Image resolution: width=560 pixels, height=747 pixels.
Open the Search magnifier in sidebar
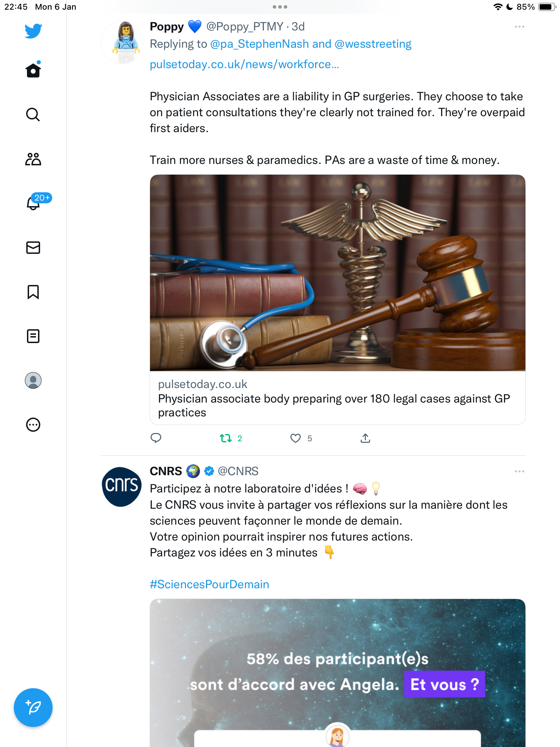point(33,114)
